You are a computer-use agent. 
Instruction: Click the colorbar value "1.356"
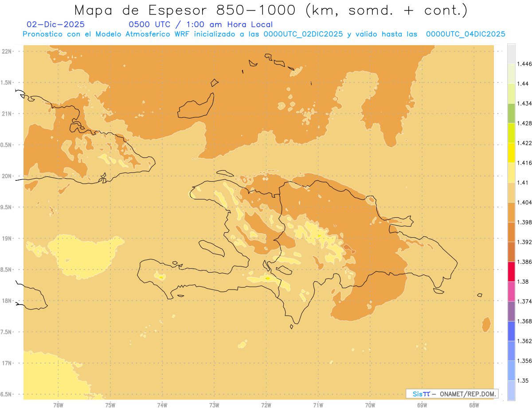click(x=524, y=360)
